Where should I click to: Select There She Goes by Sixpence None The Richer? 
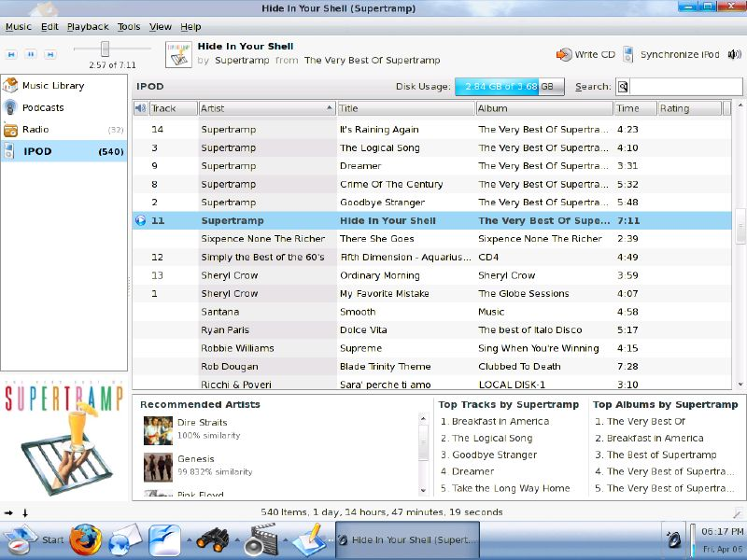431,239
